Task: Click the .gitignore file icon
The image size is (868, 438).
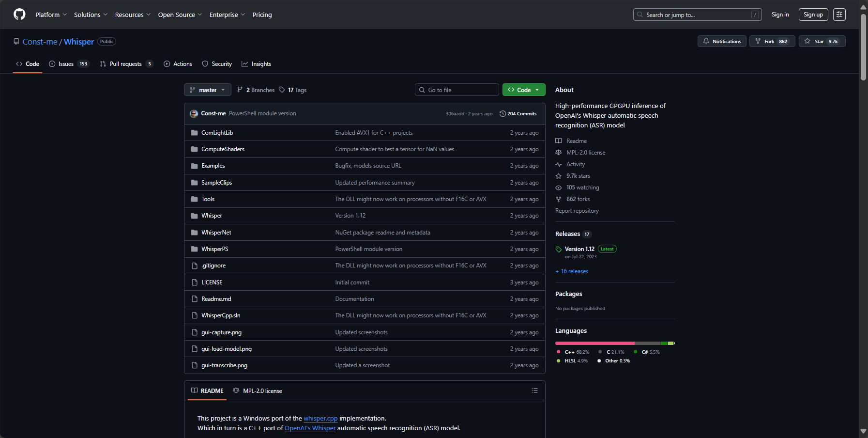Action: (x=195, y=266)
